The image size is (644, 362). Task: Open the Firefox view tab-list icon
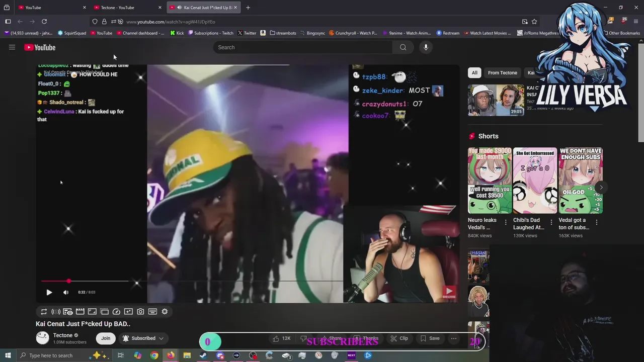click(7, 8)
